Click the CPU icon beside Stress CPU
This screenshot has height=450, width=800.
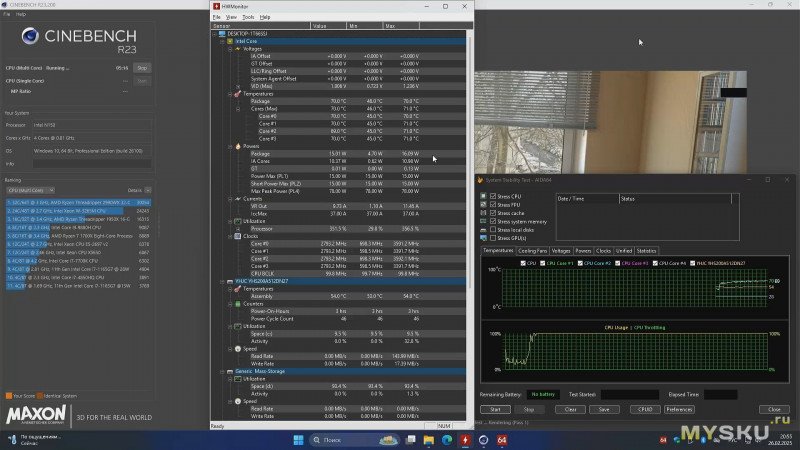483,196
